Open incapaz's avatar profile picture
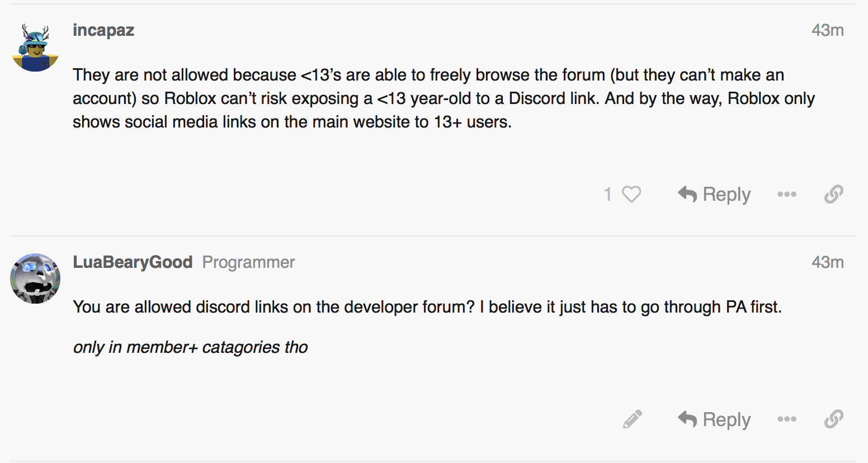This screenshot has height=463, width=868. click(x=35, y=48)
